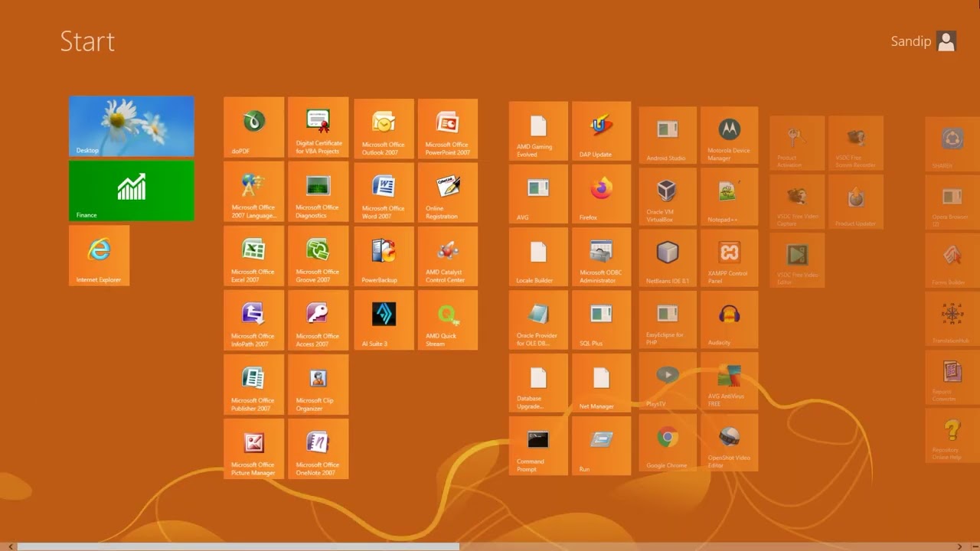Viewport: 980px width, 551px height.
Task: Open the Product Activation tile
Action: coord(797,143)
